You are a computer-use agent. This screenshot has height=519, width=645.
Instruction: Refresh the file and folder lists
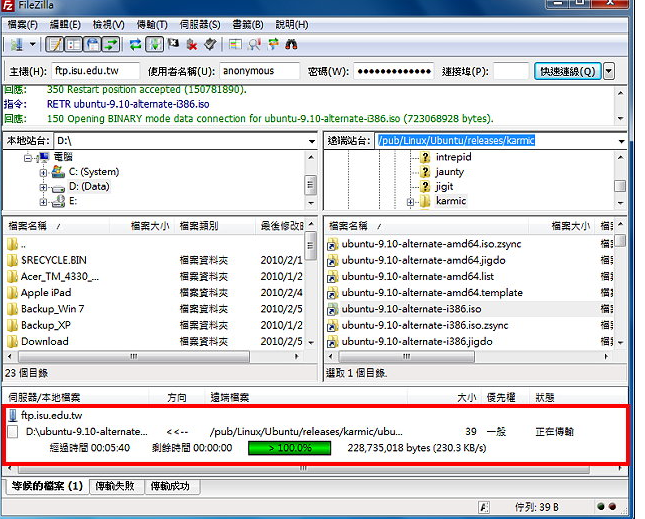pos(135,44)
